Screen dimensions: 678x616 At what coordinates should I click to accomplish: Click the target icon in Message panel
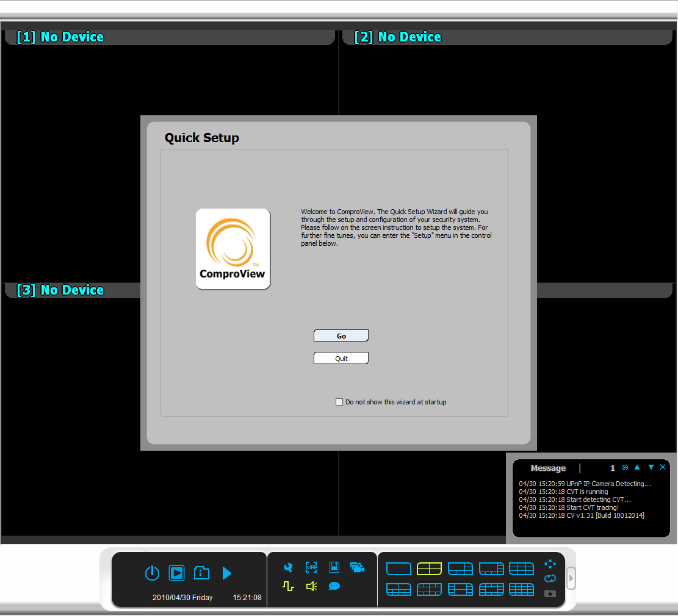625,468
